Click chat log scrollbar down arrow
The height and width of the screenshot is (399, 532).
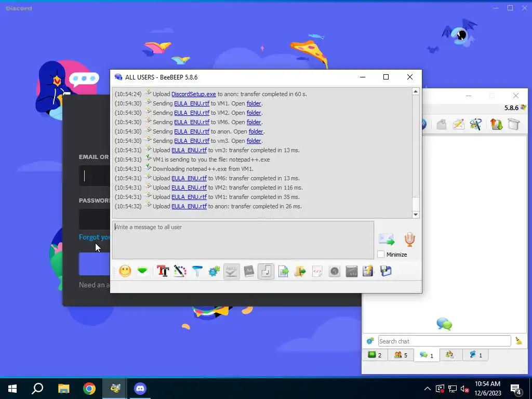(x=416, y=215)
